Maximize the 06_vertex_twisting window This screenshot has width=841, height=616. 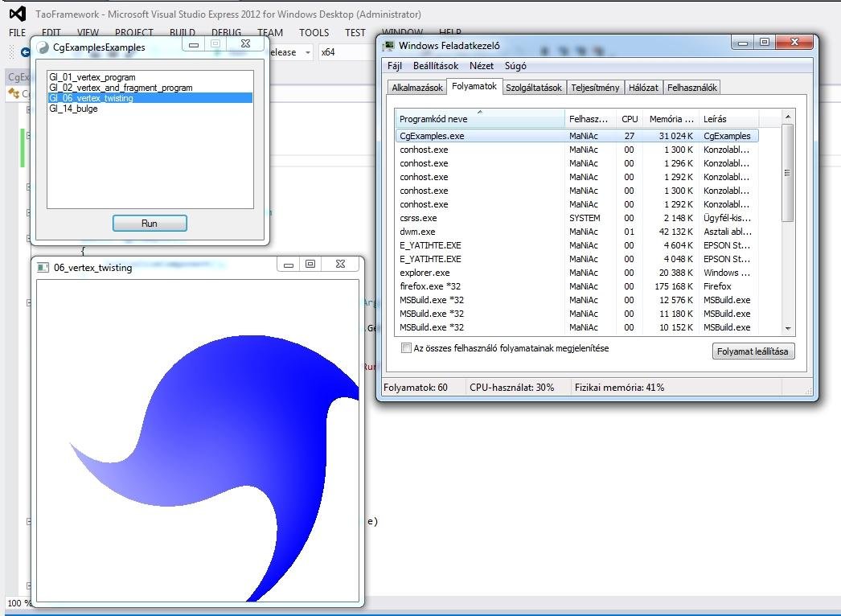[x=310, y=264]
